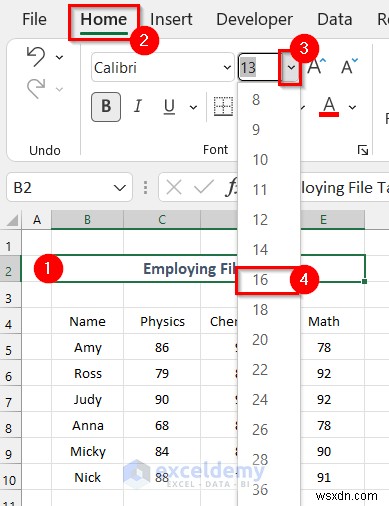Select column C header
Image resolution: width=389 pixels, height=506 pixels.
pyautogui.click(x=162, y=220)
